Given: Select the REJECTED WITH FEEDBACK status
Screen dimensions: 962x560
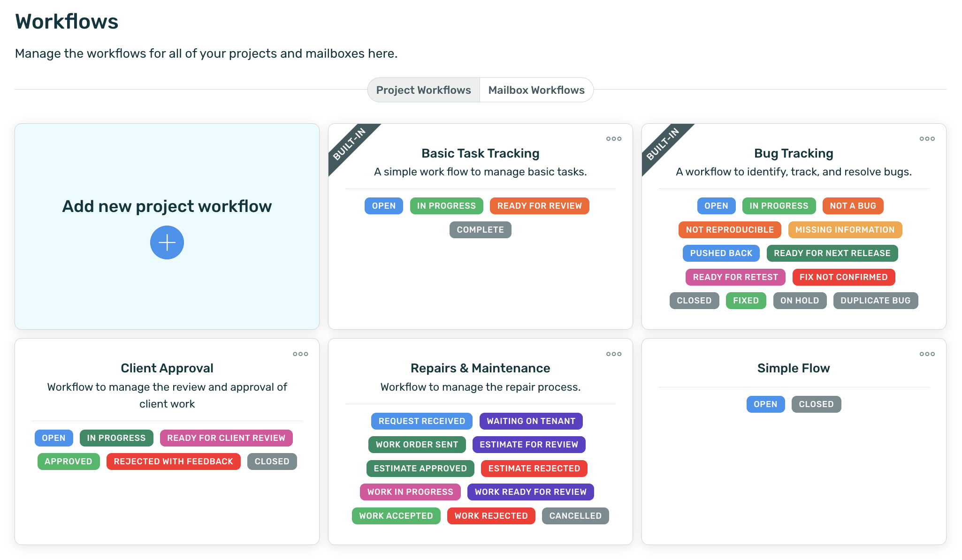Looking at the screenshot, I should pyautogui.click(x=173, y=461).
